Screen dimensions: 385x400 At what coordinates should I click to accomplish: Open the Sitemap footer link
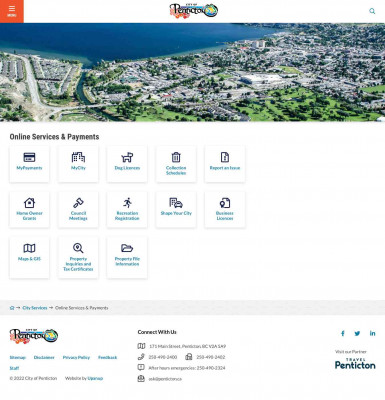(x=18, y=357)
